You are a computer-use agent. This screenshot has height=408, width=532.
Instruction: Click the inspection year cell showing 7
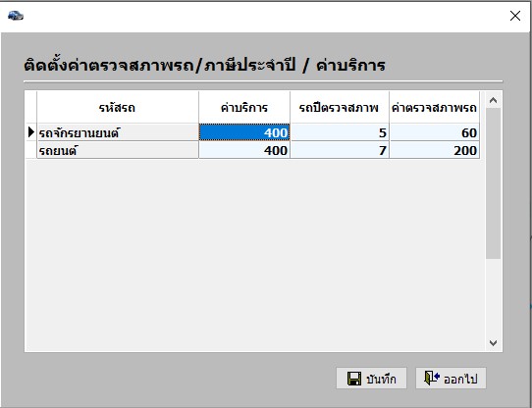(x=340, y=150)
